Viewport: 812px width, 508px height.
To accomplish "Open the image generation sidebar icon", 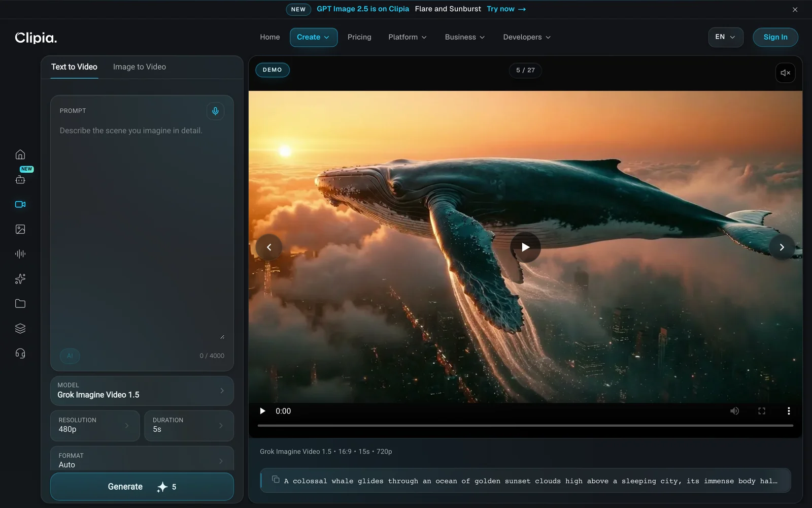I will [20, 229].
